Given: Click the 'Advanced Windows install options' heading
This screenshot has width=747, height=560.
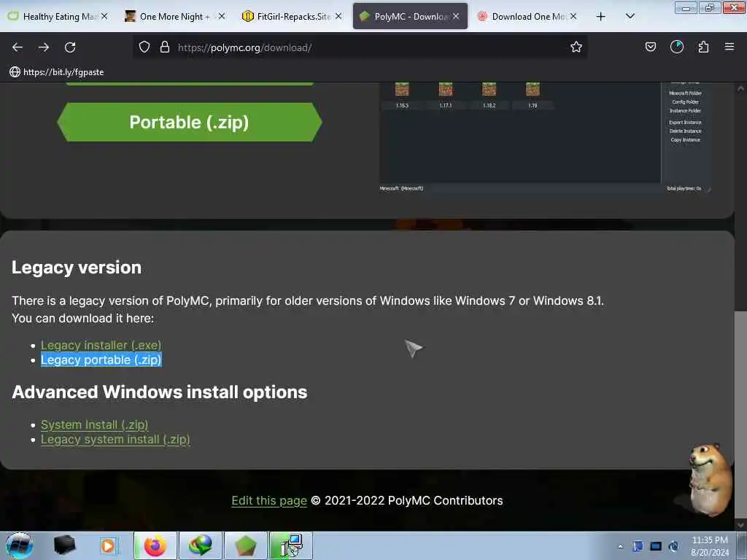Looking at the screenshot, I should tap(160, 392).
